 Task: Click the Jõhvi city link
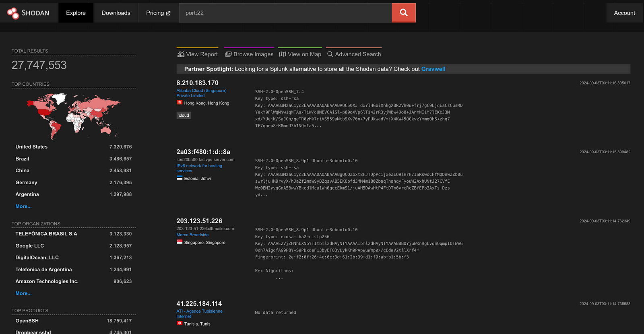206,179
